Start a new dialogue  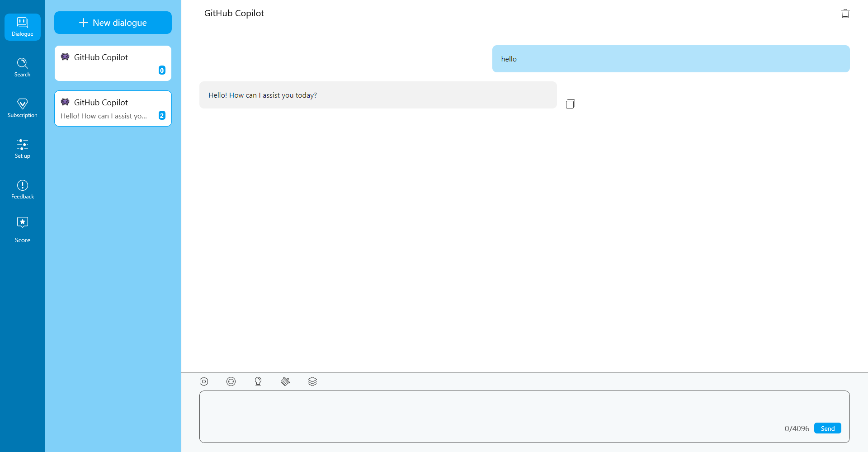point(113,23)
